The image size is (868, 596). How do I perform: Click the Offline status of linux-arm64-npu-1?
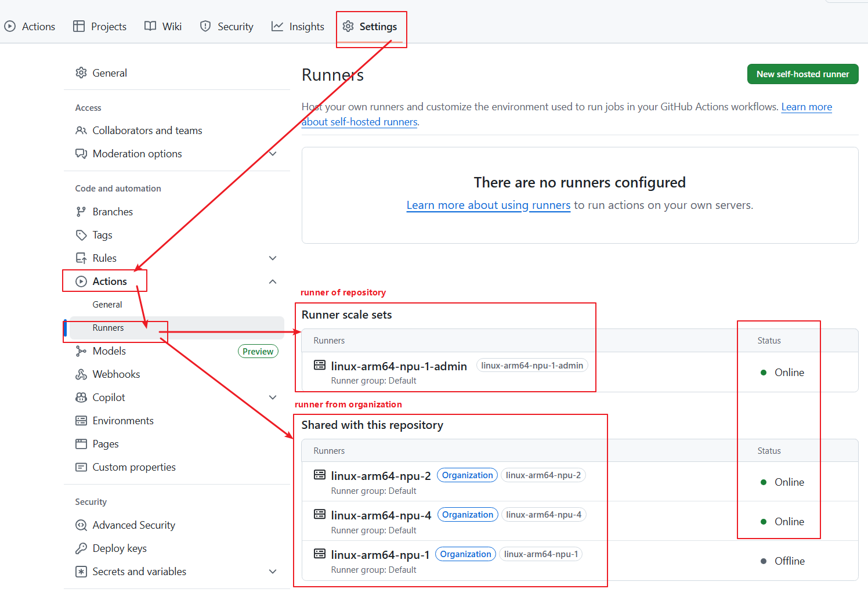click(x=783, y=561)
